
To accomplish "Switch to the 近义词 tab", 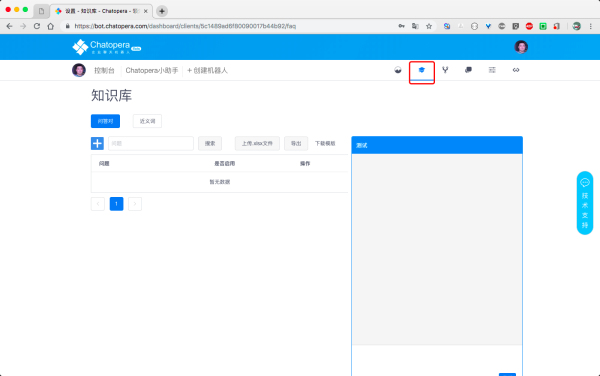I will [147, 121].
